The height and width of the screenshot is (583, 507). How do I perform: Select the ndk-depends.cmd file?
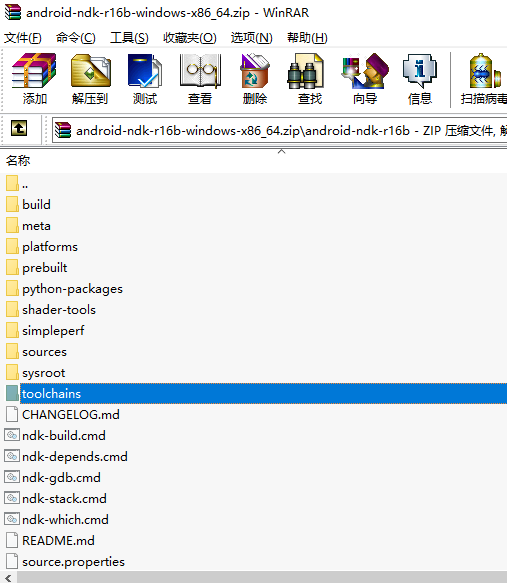coord(254,457)
